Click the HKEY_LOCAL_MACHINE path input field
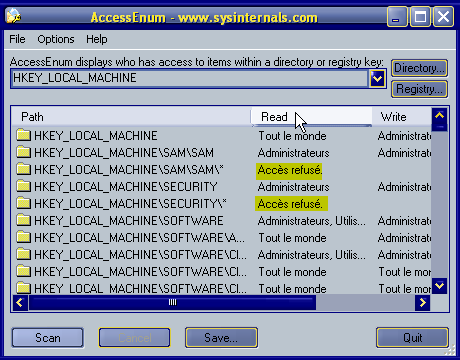Image resolution: width=460 pixels, height=360 pixels. point(190,78)
